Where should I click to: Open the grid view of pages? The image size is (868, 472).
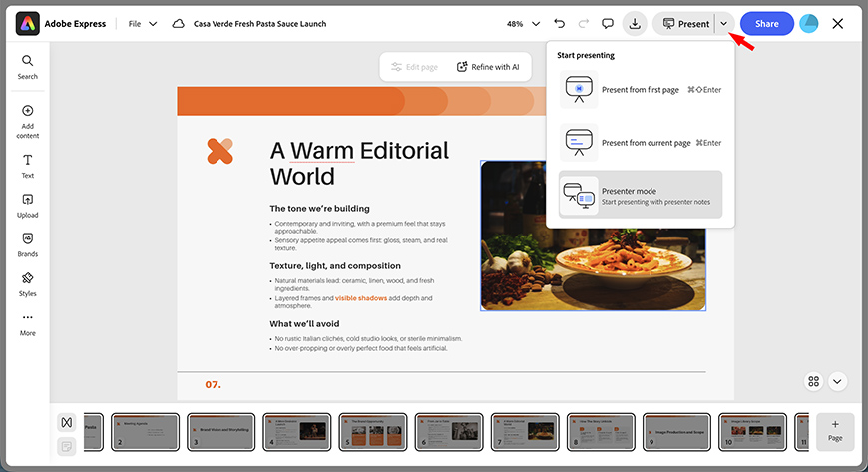pyautogui.click(x=813, y=381)
